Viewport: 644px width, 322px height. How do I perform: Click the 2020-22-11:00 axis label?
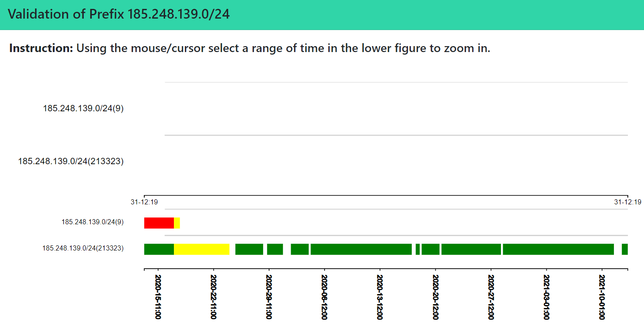coord(214,297)
